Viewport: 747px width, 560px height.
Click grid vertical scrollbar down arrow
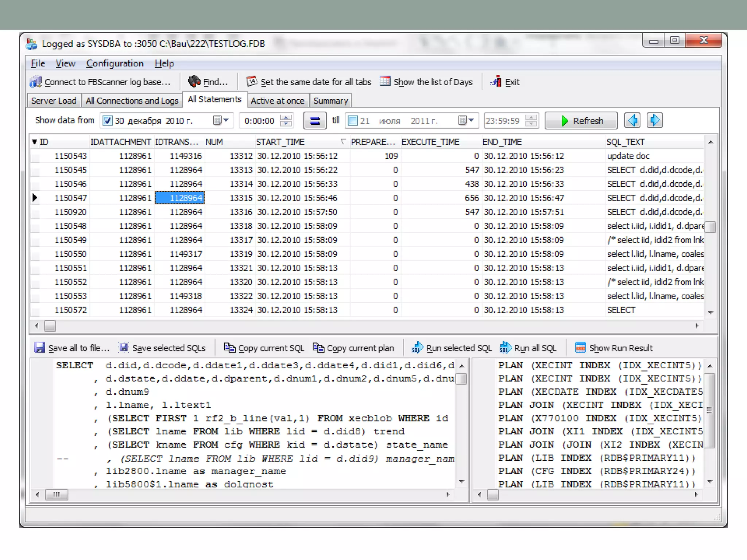(x=710, y=313)
